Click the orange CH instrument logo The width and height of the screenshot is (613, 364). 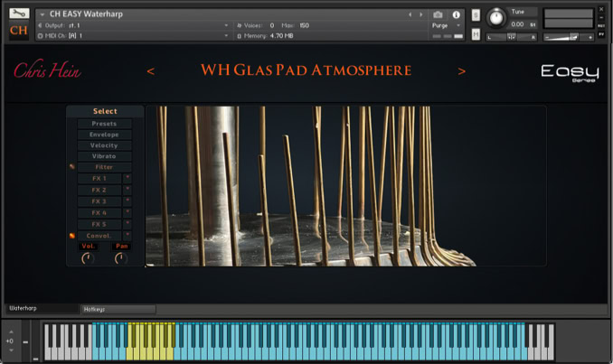tap(19, 31)
